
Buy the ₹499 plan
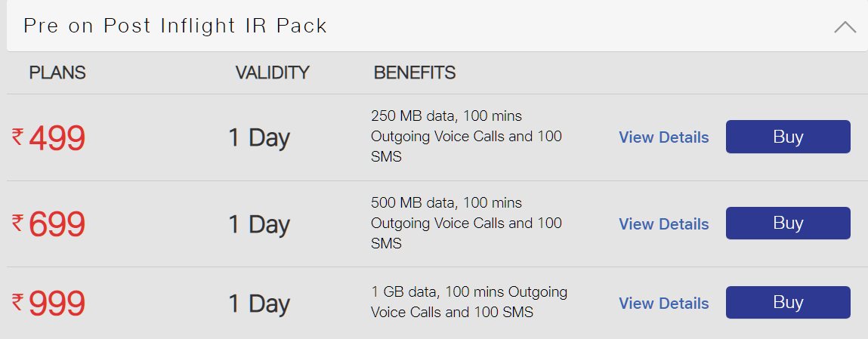pyautogui.click(x=788, y=137)
